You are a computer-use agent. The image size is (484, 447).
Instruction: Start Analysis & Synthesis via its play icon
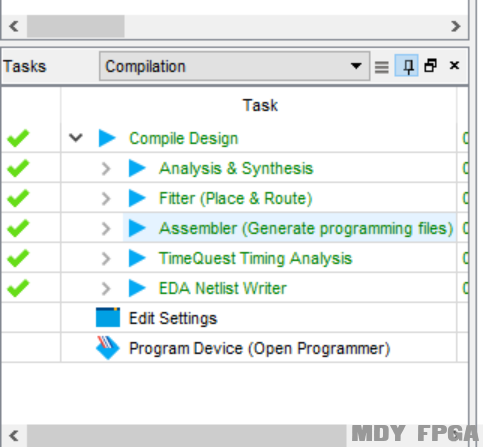pos(137,168)
